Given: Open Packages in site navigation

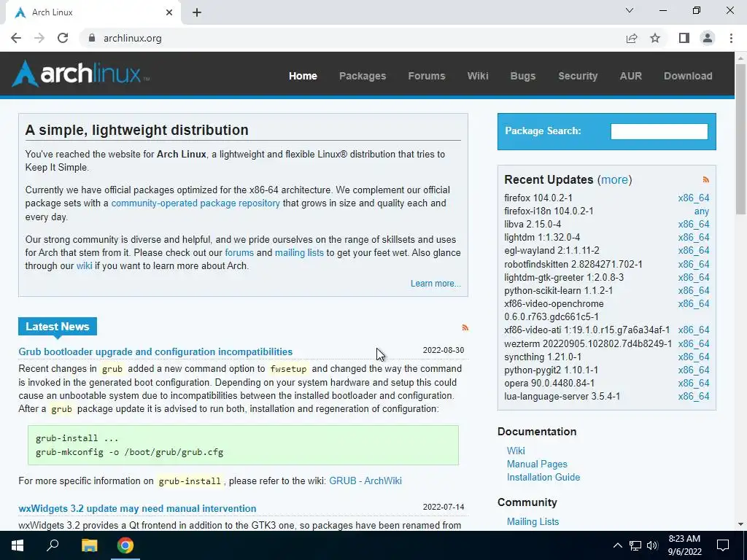Looking at the screenshot, I should [363, 76].
